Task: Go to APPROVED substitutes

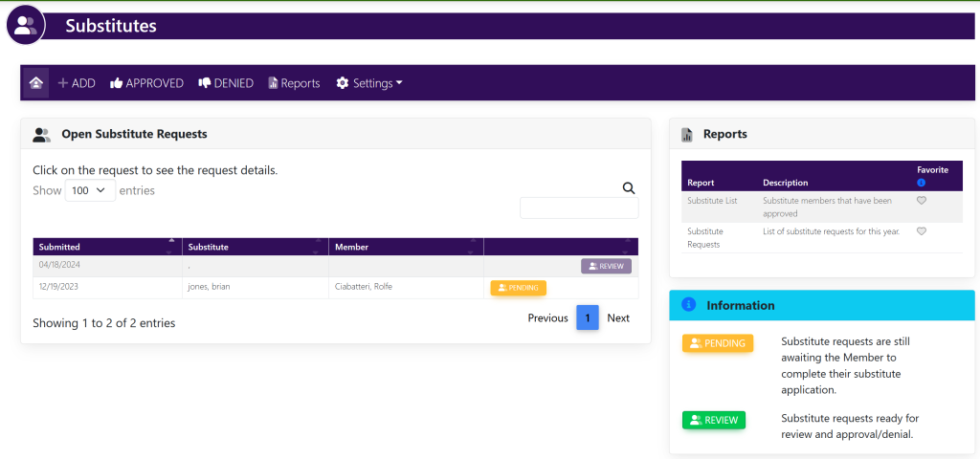Action: tap(146, 83)
